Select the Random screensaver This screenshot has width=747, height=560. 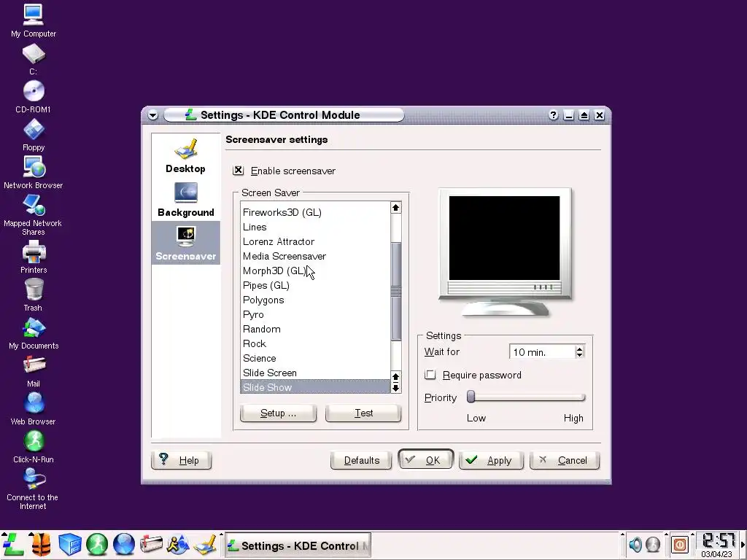(x=315, y=329)
